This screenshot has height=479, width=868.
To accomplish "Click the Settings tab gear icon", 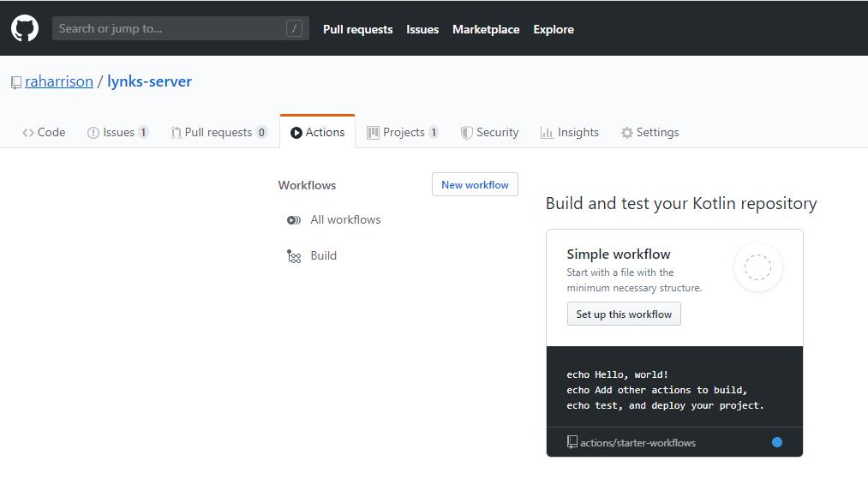I will pyautogui.click(x=626, y=133).
